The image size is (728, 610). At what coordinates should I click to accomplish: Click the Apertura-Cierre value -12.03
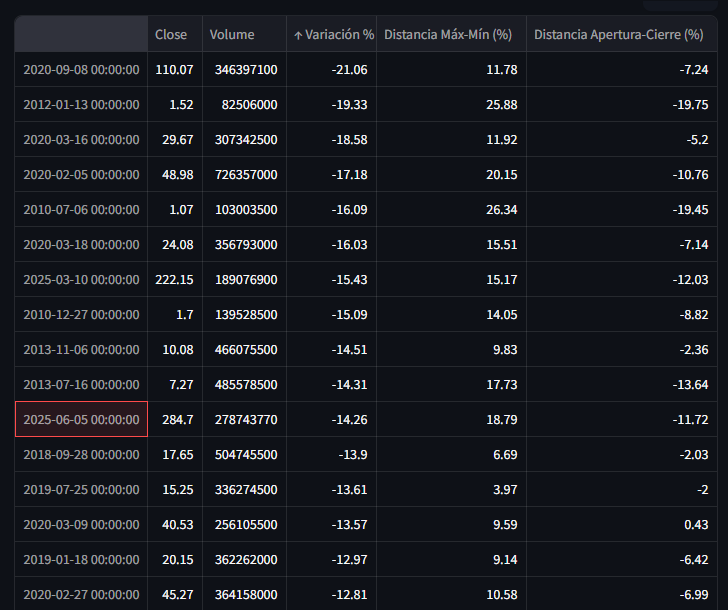click(x=622, y=279)
